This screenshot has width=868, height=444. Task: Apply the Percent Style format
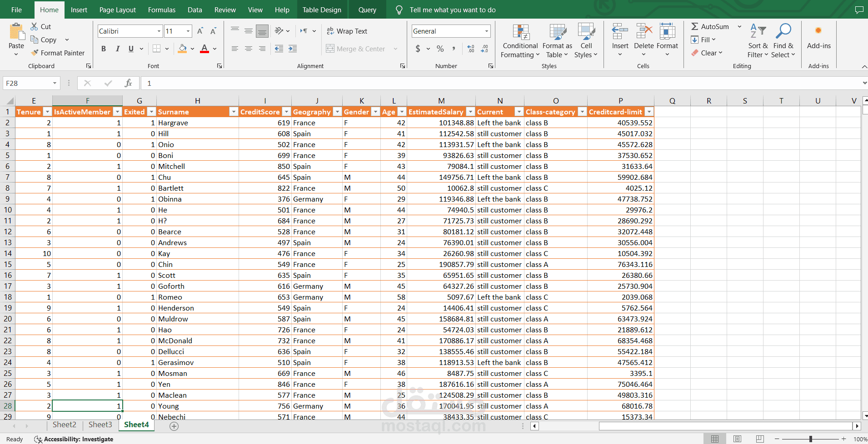(440, 49)
